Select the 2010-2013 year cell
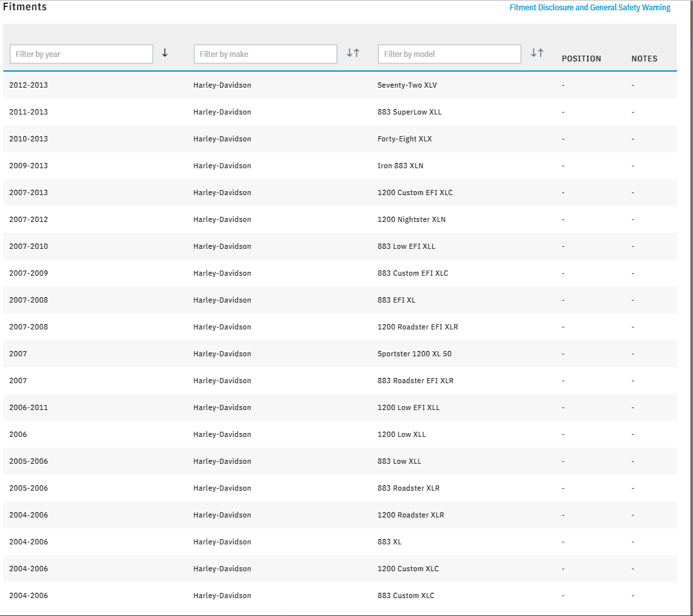 pyautogui.click(x=28, y=139)
